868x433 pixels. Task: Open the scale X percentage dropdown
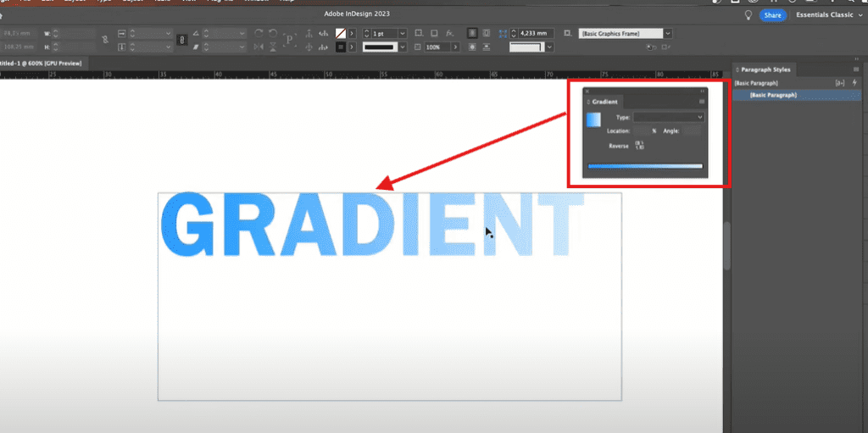tap(169, 33)
